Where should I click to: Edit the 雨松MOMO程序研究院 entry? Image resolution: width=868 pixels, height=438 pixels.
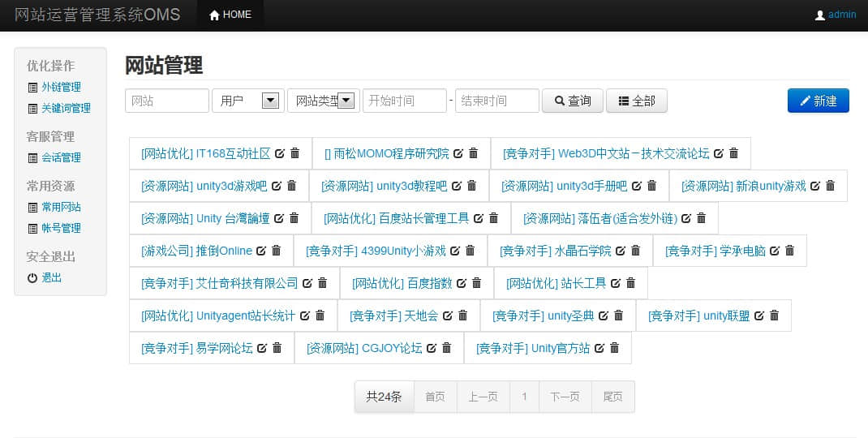tap(458, 153)
